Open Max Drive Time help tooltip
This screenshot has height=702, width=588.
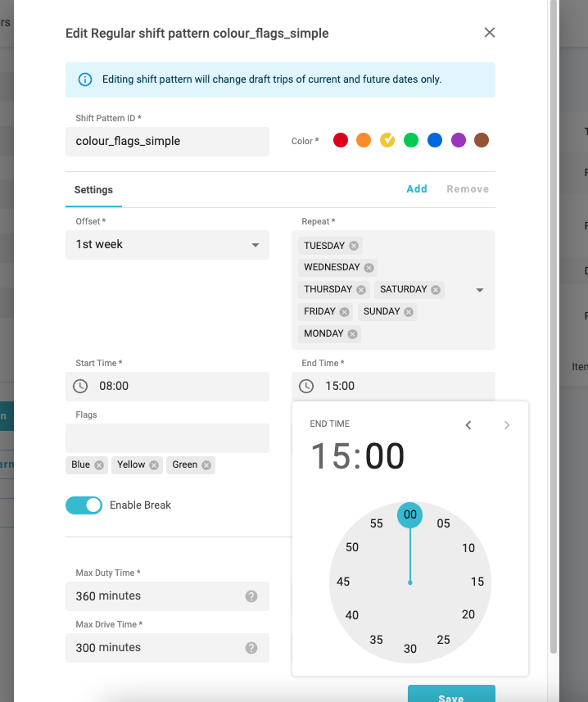click(251, 648)
